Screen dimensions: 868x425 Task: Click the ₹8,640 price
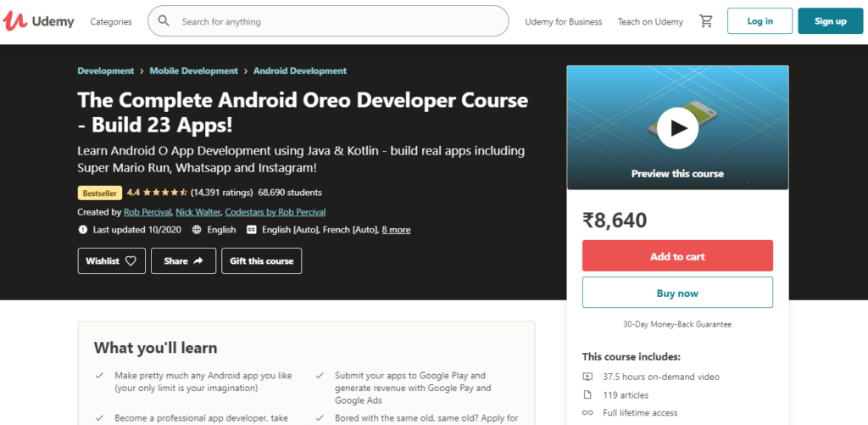pyautogui.click(x=615, y=220)
